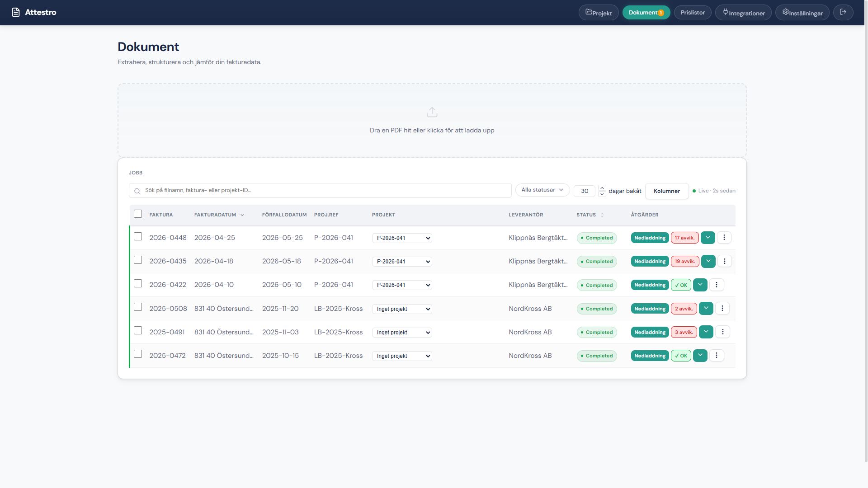Expand row chevron for invoice 2026-0435

pyautogui.click(x=708, y=261)
